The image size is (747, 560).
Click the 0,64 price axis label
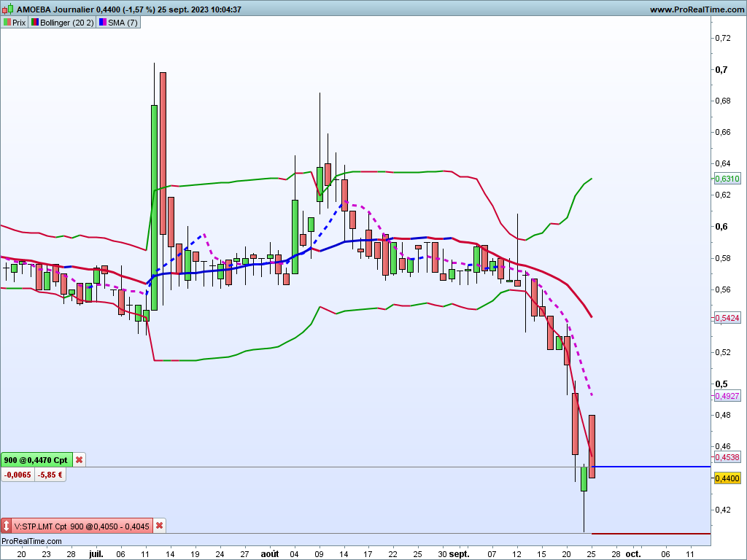[x=723, y=164]
